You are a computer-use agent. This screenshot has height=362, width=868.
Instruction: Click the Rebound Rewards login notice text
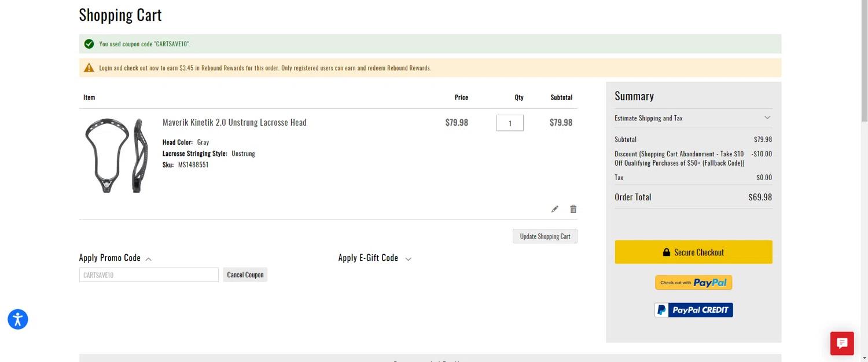coord(264,68)
